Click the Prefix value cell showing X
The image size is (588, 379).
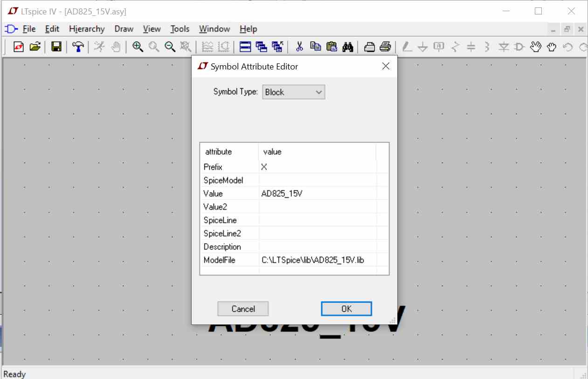point(318,167)
